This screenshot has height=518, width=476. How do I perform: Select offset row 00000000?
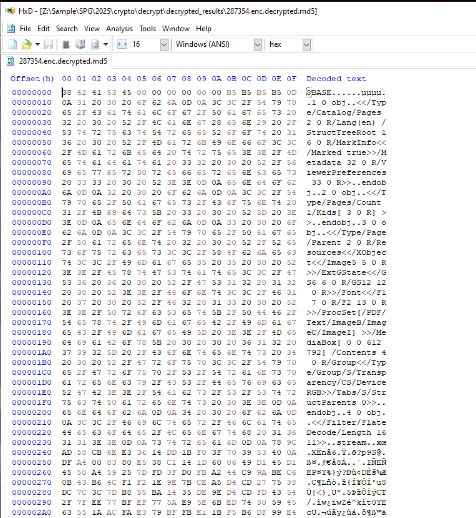pyautogui.click(x=32, y=92)
